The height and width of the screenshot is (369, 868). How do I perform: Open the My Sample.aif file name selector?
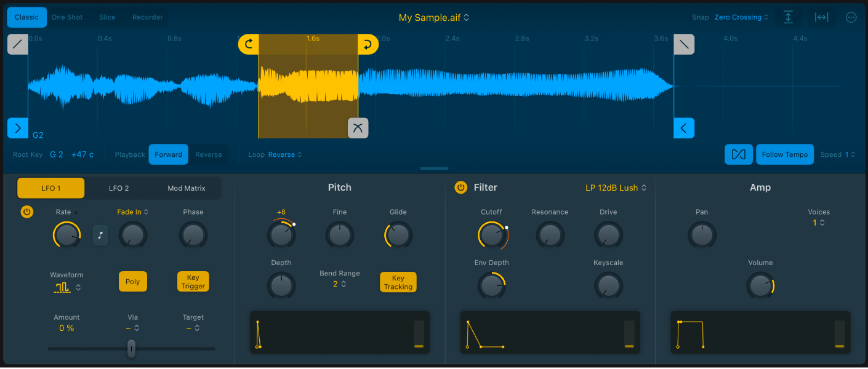pyautogui.click(x=434, y=17)
